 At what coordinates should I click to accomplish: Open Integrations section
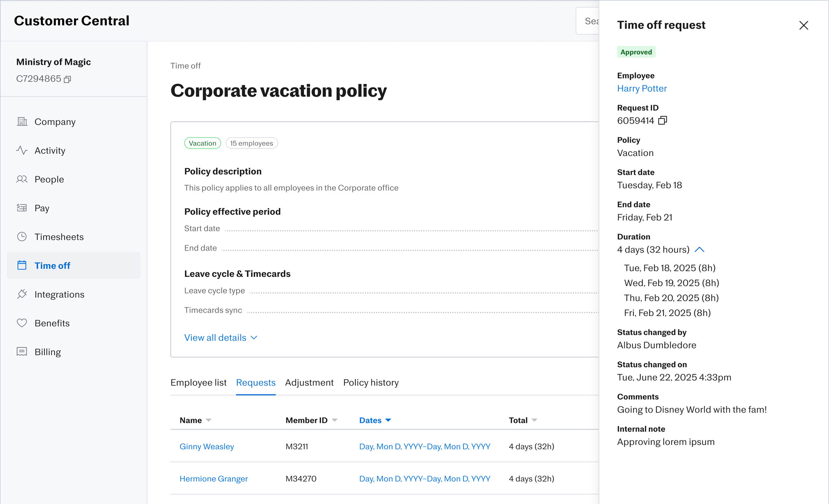[x=74, y=294]
